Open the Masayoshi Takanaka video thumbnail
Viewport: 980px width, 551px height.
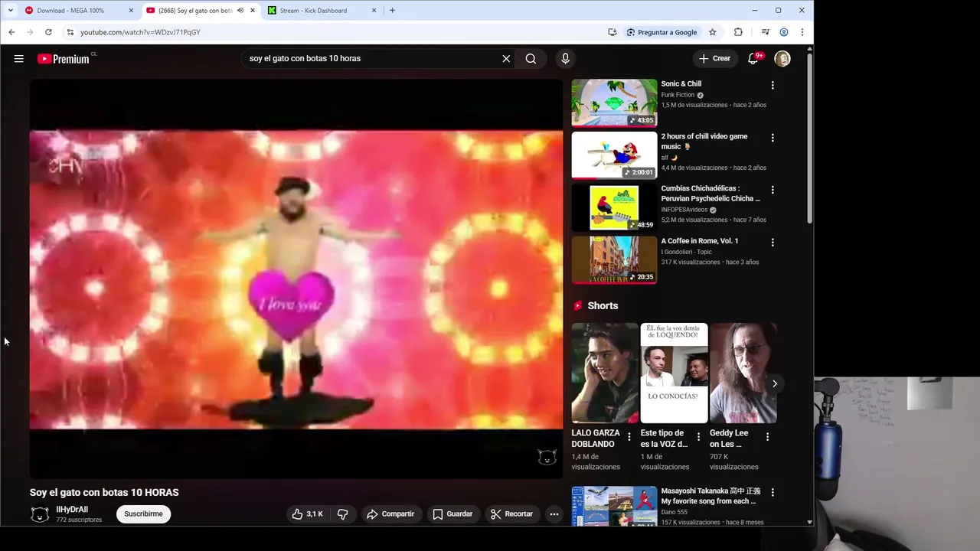[x=614, y=507]
